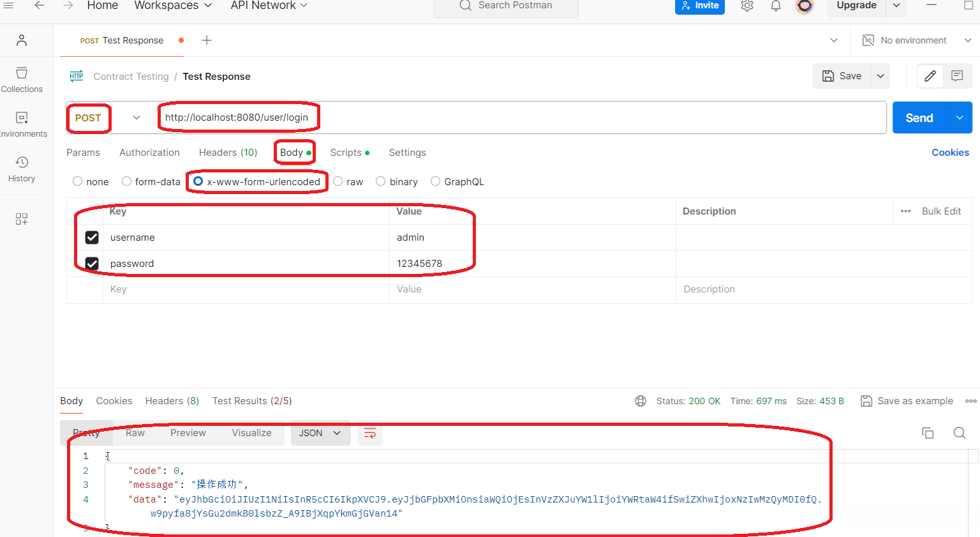Open the account person icon in sidebar
Image resolution: width=980 pixels, height=537 pixels.
22,40
